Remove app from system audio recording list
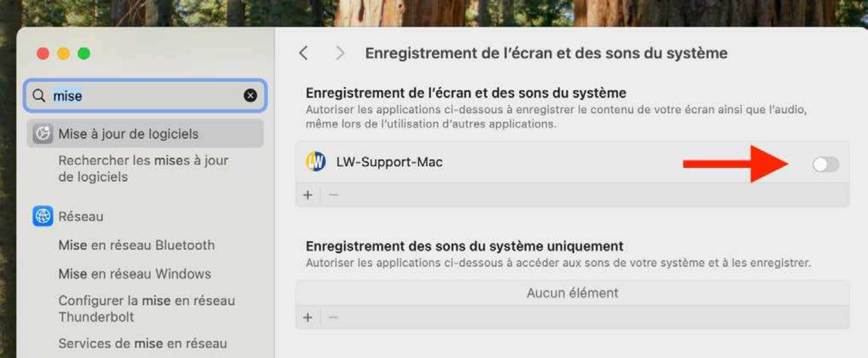This screenshot has height=358, width=868. point(333,317)
